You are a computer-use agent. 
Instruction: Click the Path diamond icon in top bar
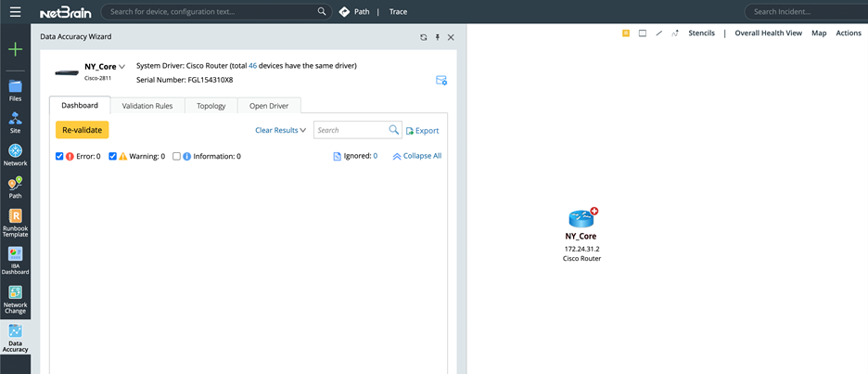click(x=344, y=12)
